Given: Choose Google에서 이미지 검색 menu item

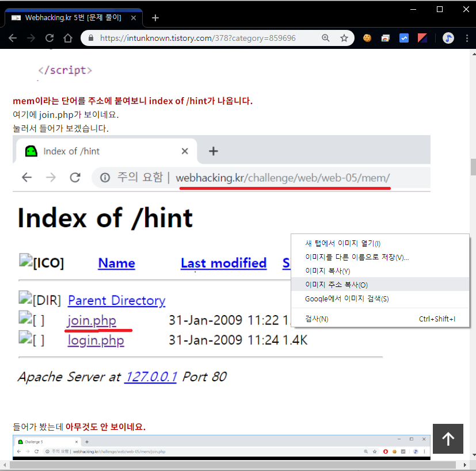Looking at the screenshot, I should 380,298.
